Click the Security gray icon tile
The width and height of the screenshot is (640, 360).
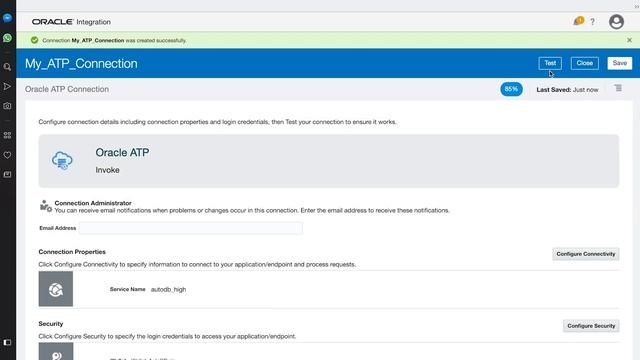pos(56,351)
